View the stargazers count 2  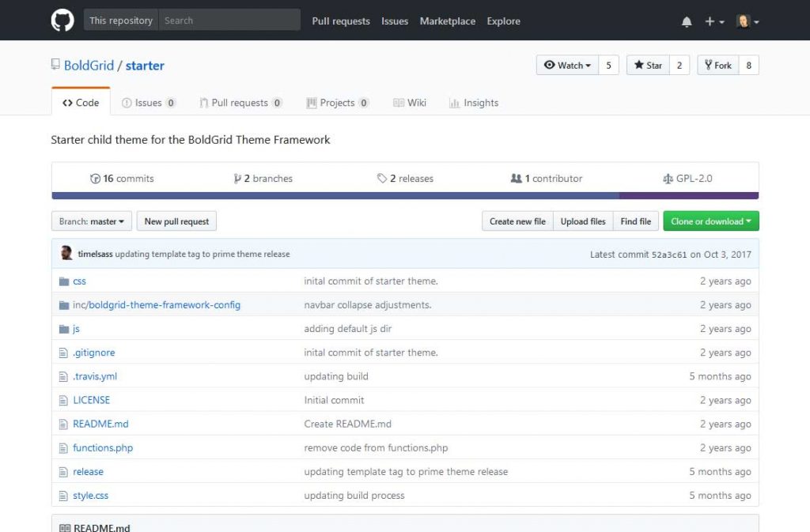click(x=679, y=65)
